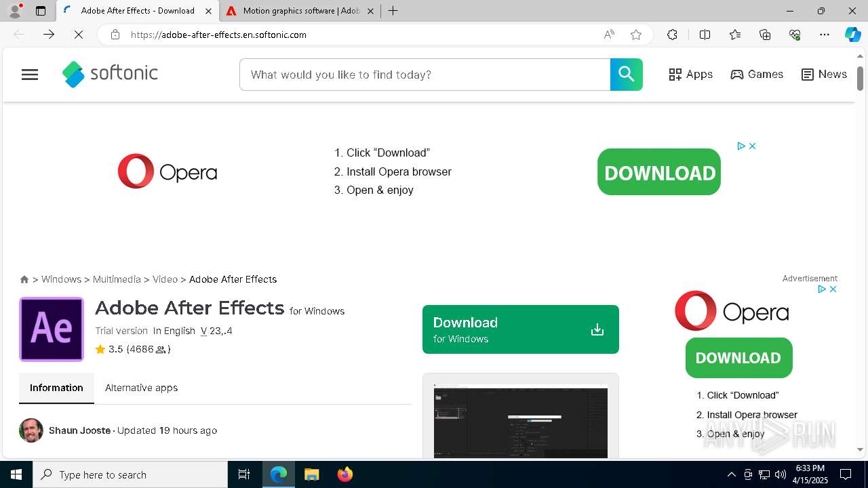Click the sidebar Opera DOWNLOAD button
Screen dimensions: 868x488
[x=738, y=358]
